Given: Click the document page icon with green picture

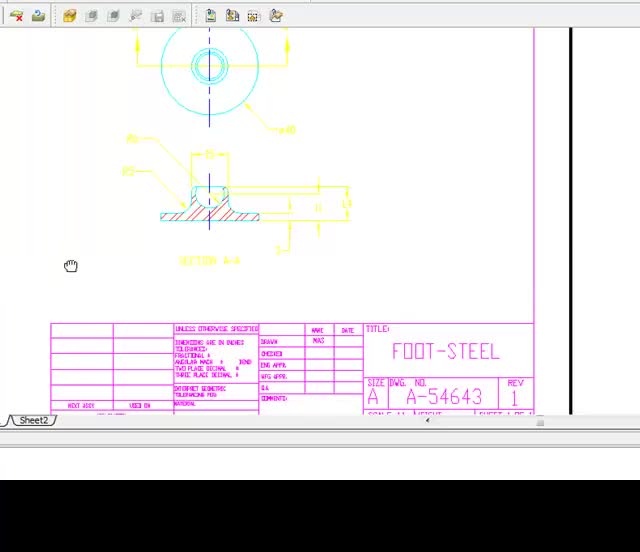Looking at the screenshot, I should coord(211,16).
